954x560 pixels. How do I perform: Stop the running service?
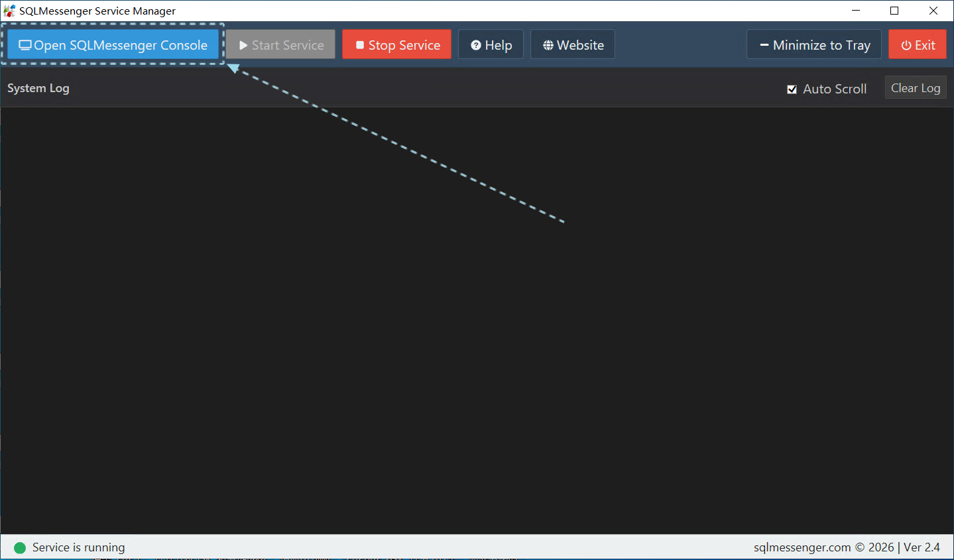coord(396,44)
